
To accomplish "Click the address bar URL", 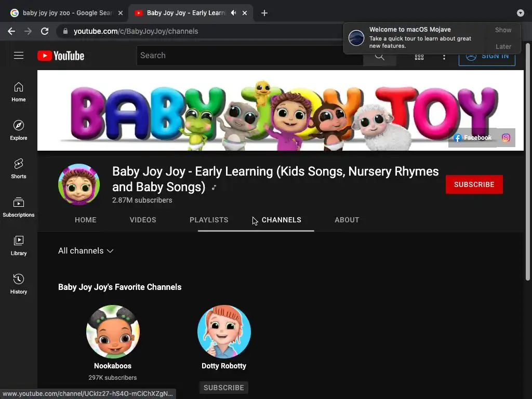I will pyautogui.click(x=136, y=31).
